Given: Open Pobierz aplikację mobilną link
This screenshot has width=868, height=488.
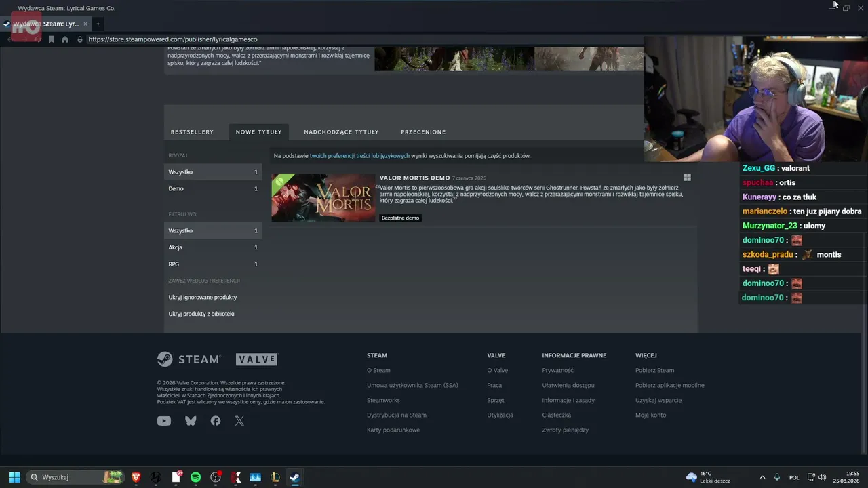Looking at the screenshot, I should click(x=669, y=385).
